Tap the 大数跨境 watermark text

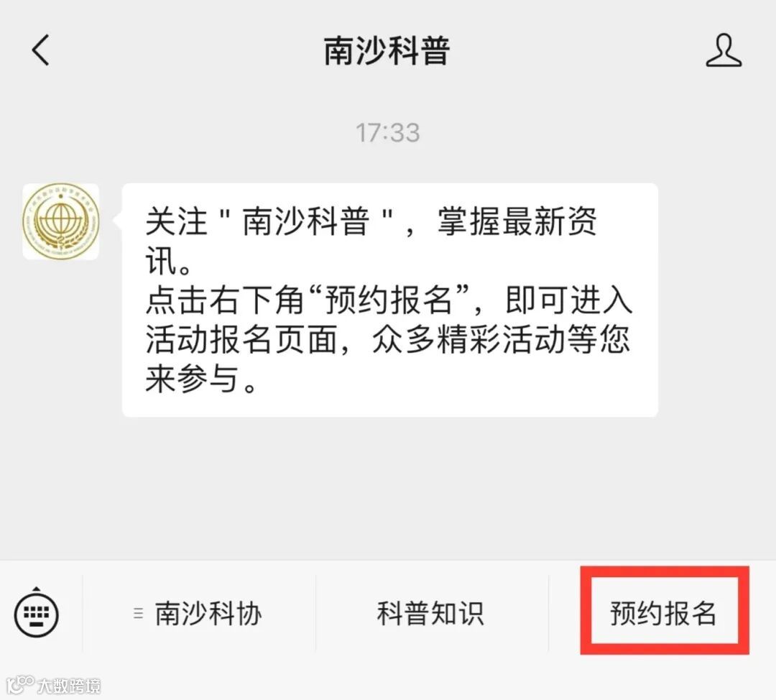(x=69, y=686)
